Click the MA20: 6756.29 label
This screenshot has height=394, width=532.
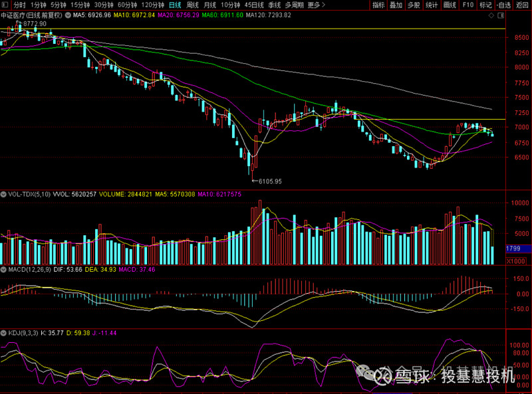(x=178, y=15)
